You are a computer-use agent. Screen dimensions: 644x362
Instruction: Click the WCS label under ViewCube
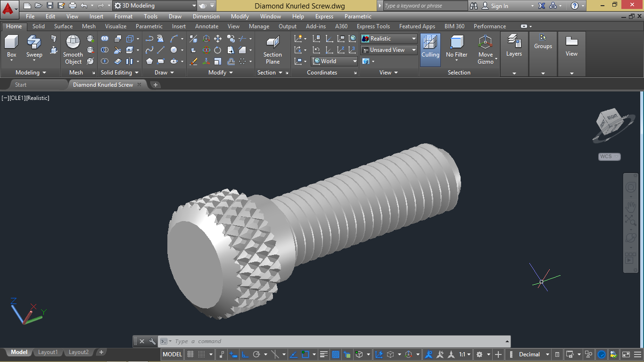pos(609,156)
